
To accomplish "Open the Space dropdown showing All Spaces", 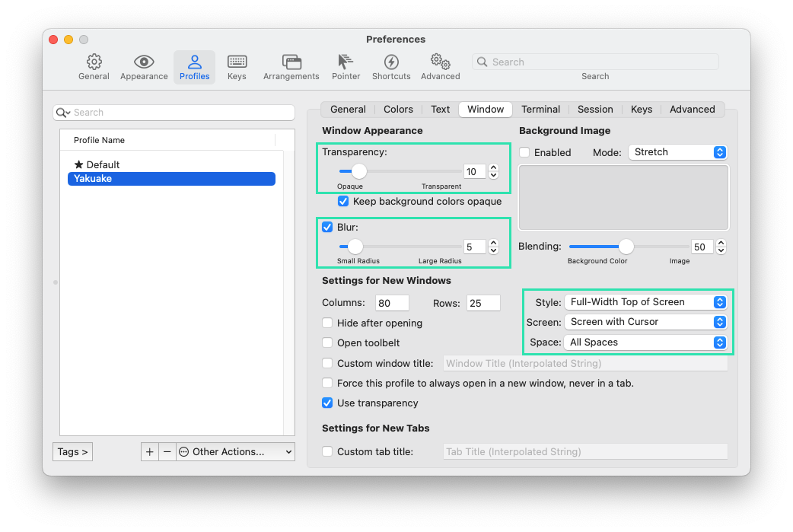I will click(645, 342).
